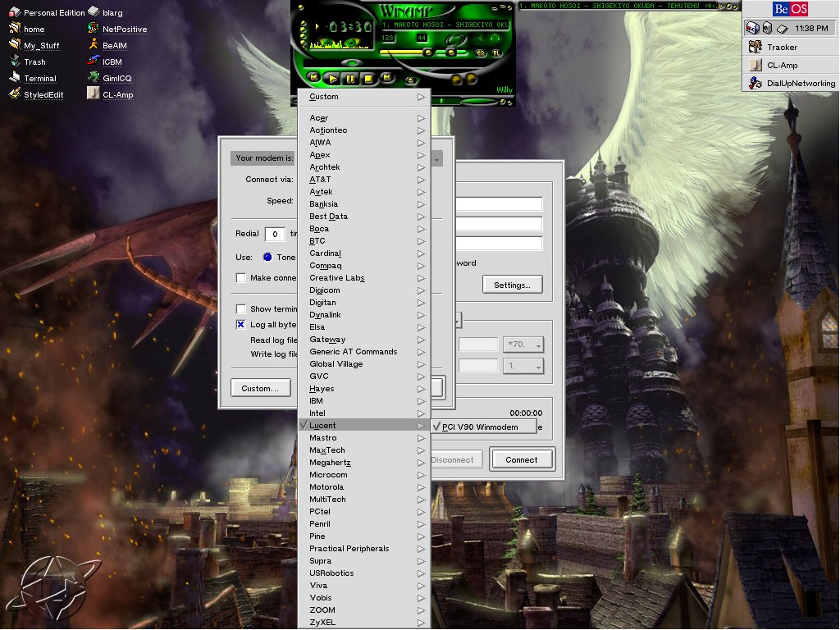Choose Megahertz in the modem menu
Viewport: 840px width, 630px height.
point(364,463)
